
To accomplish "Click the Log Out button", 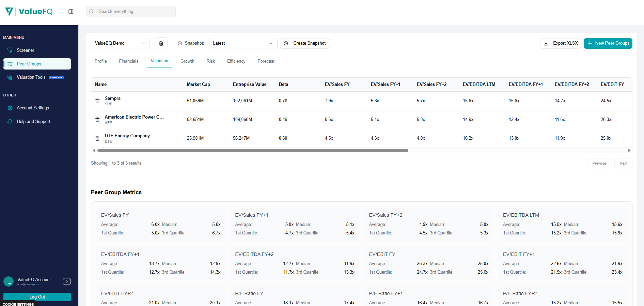I will (x=37, y=297).
